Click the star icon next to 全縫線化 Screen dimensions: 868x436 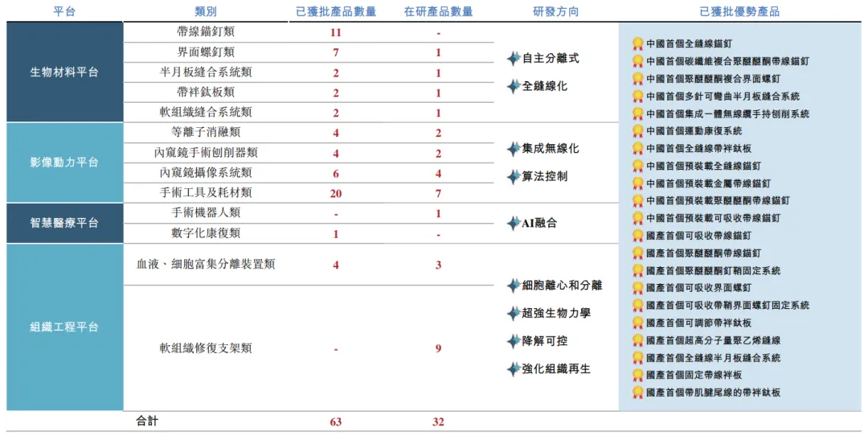tap(513, 85)
